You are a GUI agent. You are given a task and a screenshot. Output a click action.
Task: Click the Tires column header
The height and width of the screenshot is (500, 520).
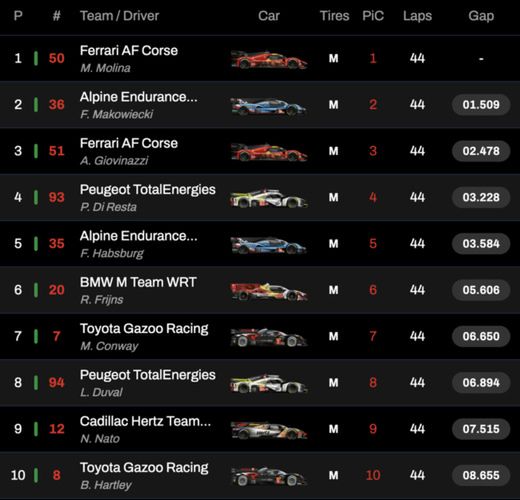334,16
